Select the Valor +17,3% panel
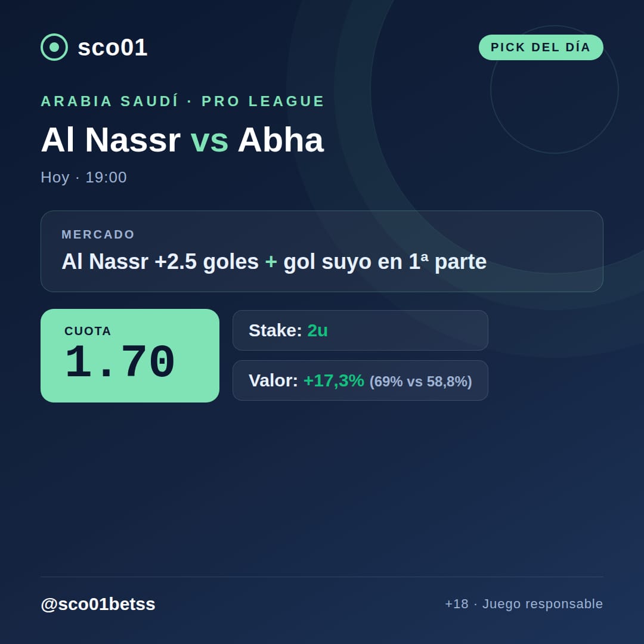 pos(360,380)
